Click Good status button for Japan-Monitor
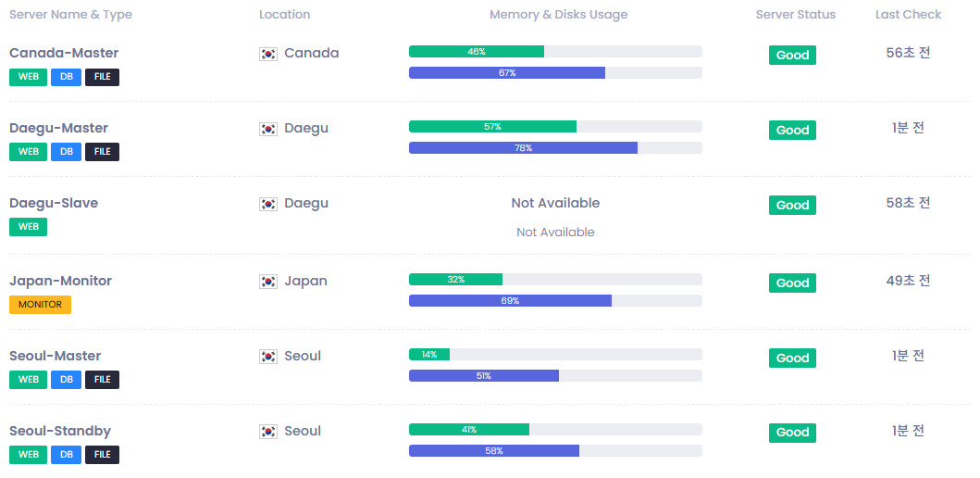This screenshot has height=478, width=980. tap(792, 283)
